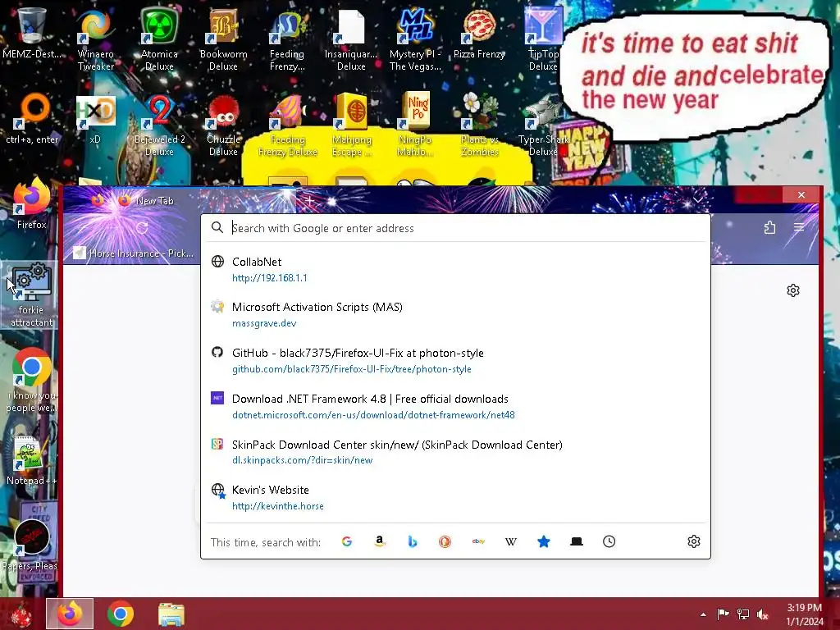840x630 pixels.
Task: Select the Insaniquarium Deluxe desktop shortcut
Action: [x=351, y=39]
